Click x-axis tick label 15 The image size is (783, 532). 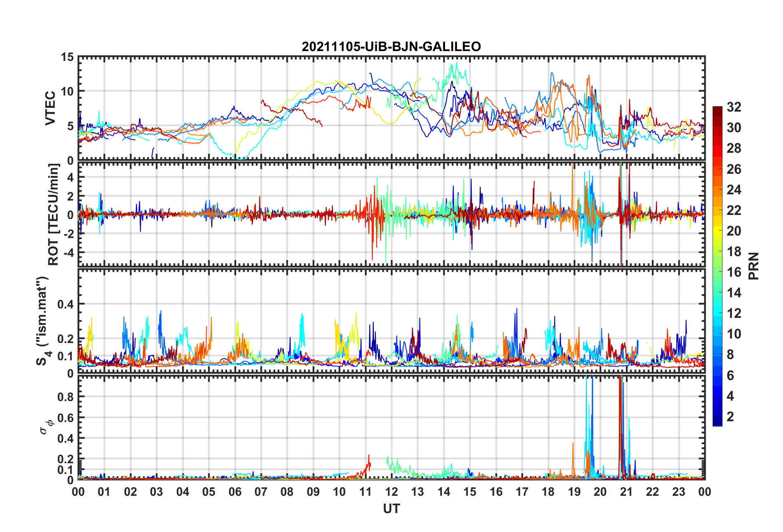[x=470, y=492]
